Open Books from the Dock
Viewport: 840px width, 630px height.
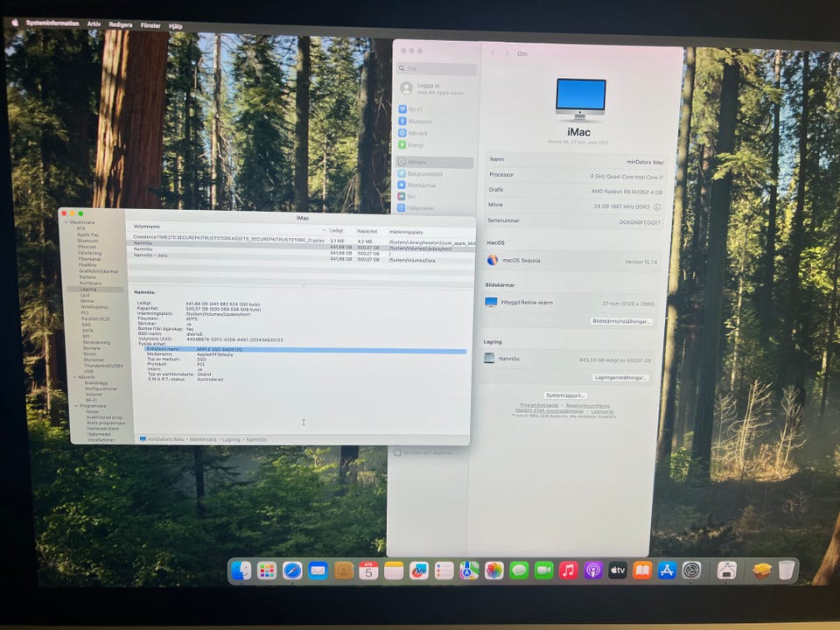coord(642,570)
